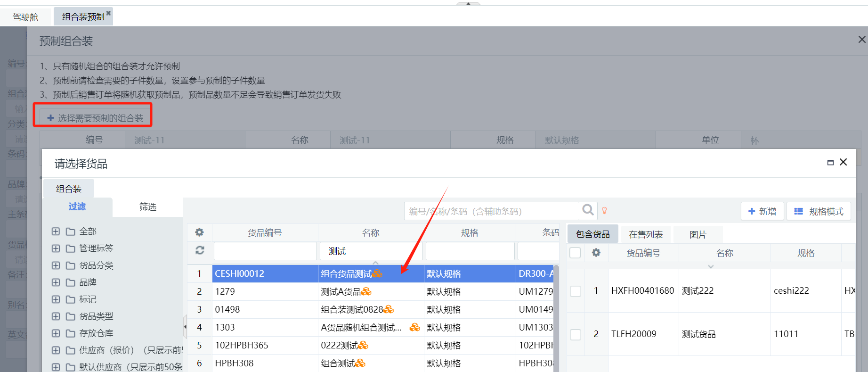
Task: Switch to the 筛选 tab
Action: tap(147, 207)
